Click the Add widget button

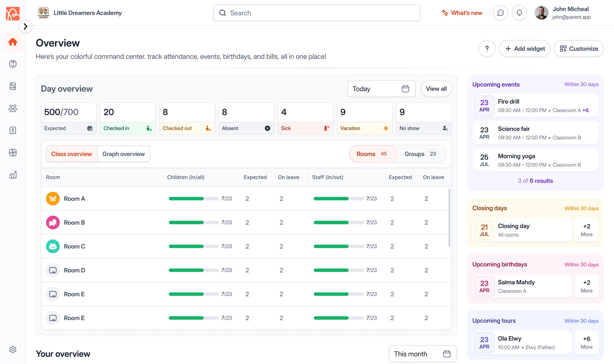point(524,48)
